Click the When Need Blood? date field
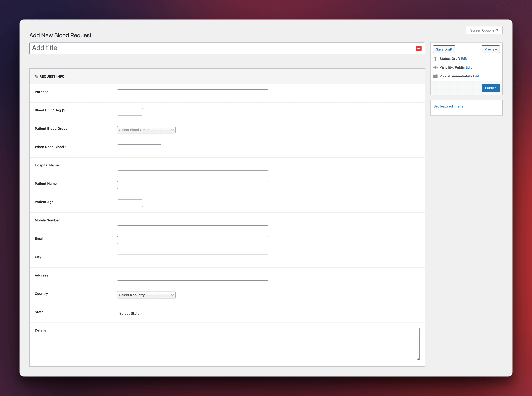The image size is (532, 396). 139,148
